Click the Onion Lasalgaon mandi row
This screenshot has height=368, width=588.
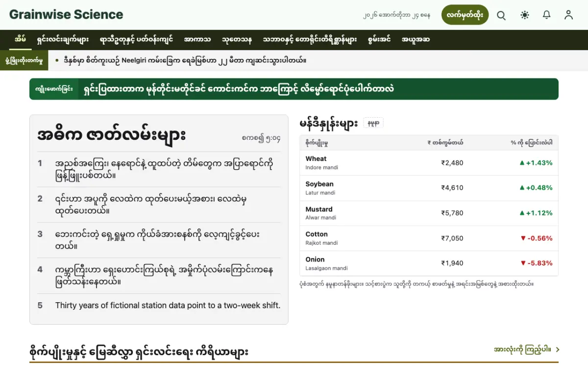click(x=429, y=263)
